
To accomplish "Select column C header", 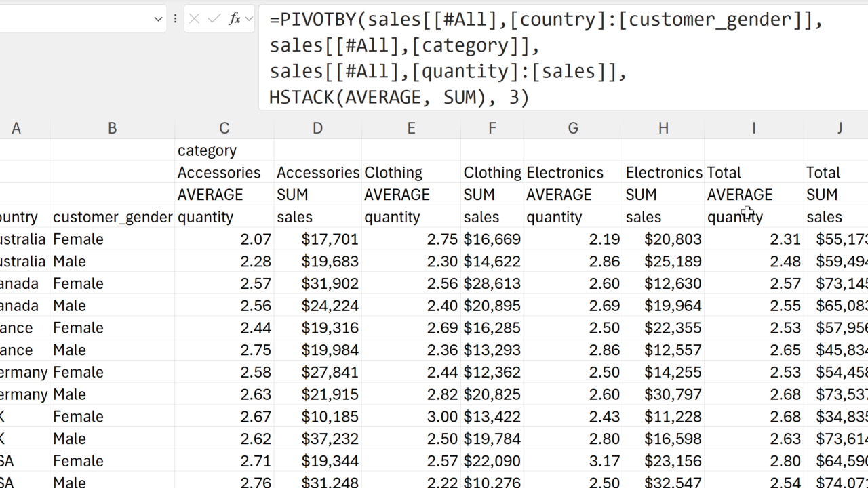I will click(x=224, y=128).
